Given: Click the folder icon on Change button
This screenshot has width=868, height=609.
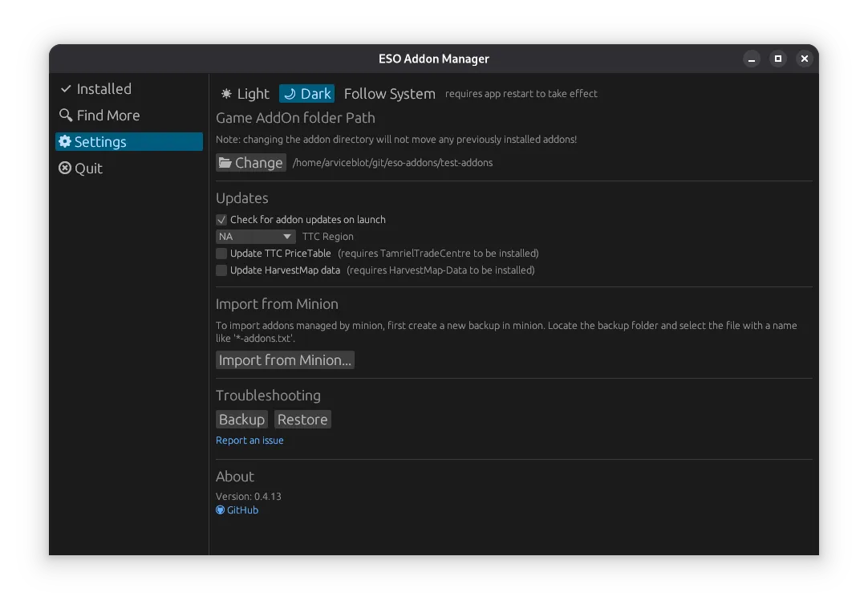Looking at the screenshot, I should pyautogui.click(x=225, y=163).
